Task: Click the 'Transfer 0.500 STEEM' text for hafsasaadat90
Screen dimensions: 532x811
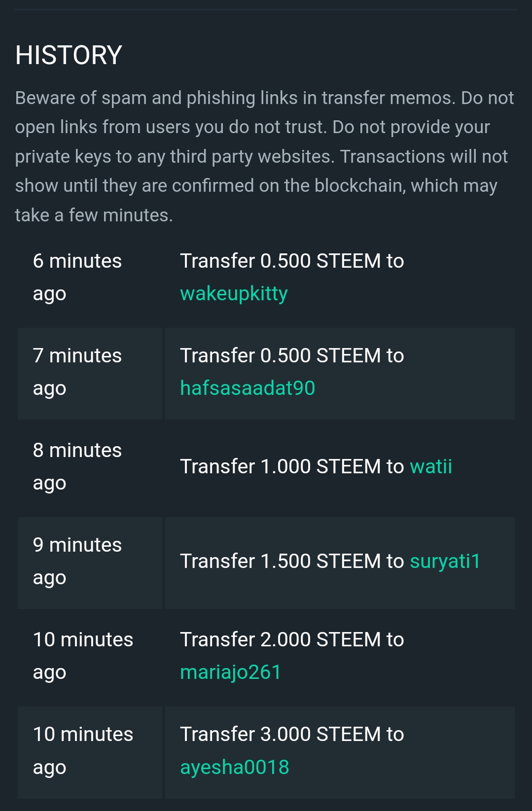Action: (x=281, y=355)
